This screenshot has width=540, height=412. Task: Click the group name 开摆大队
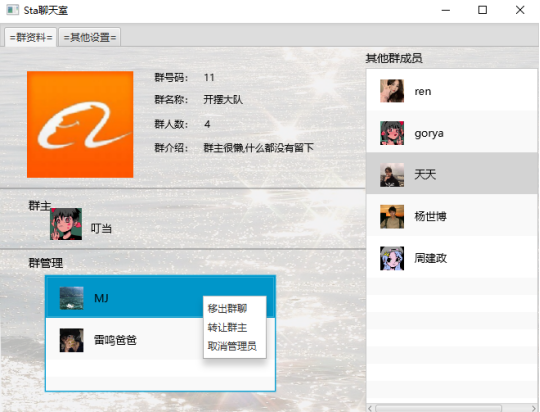click(x=223, y=100)
